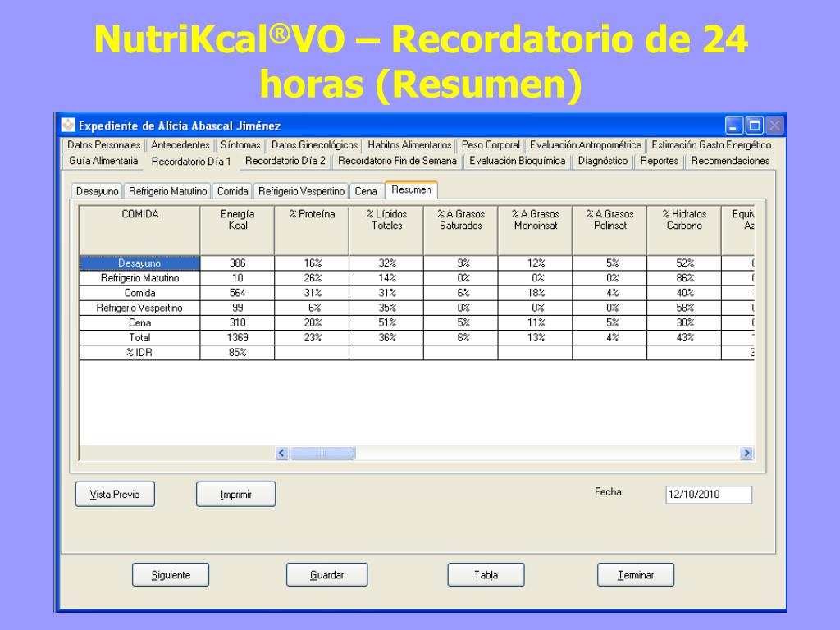Click the % A.Grasos Polinsat column header

pos(609,231)
